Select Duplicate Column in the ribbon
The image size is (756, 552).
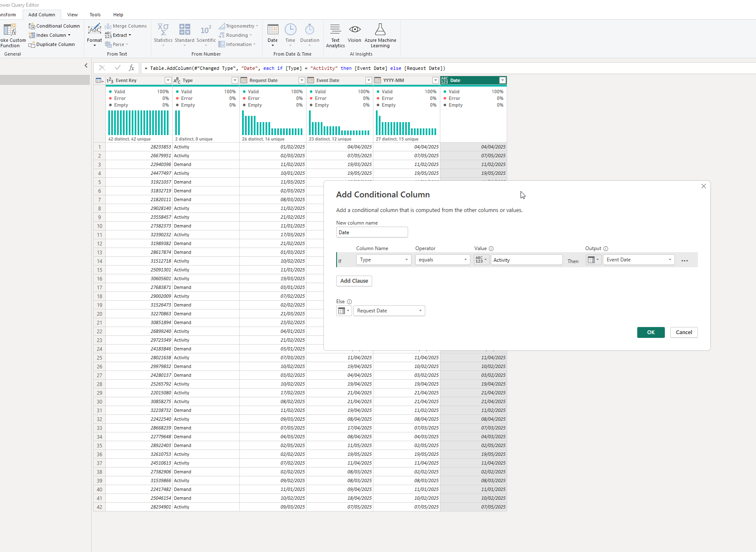coord(52,44)
